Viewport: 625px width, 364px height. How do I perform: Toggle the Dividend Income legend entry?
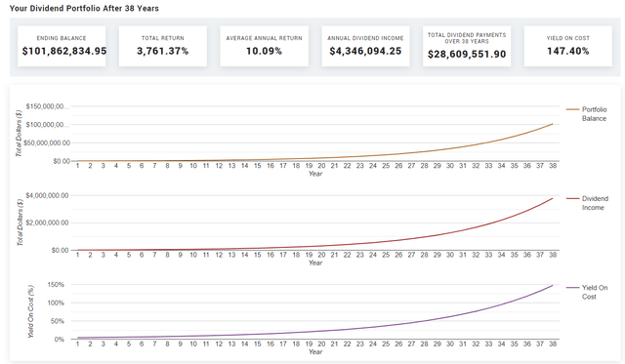[x=587, y=203]
